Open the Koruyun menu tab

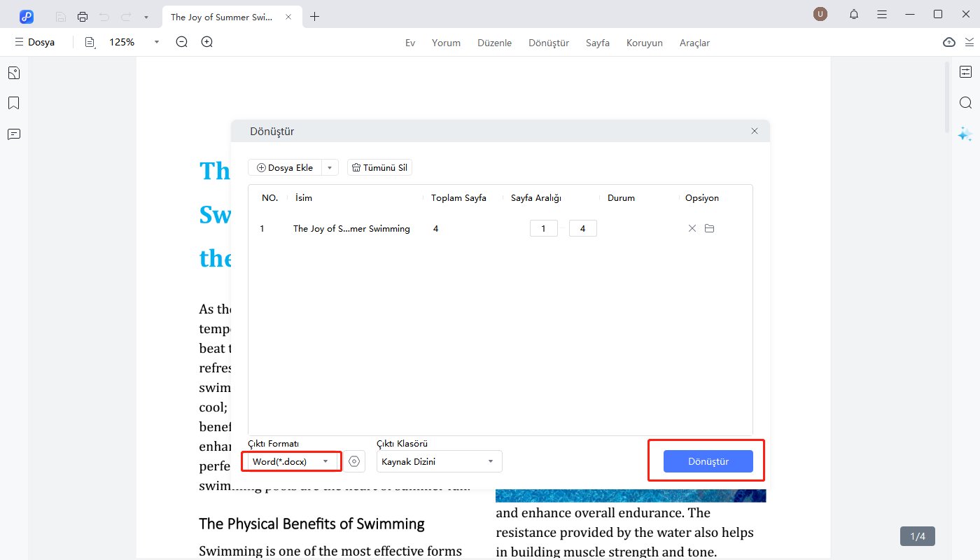[644, 43]
